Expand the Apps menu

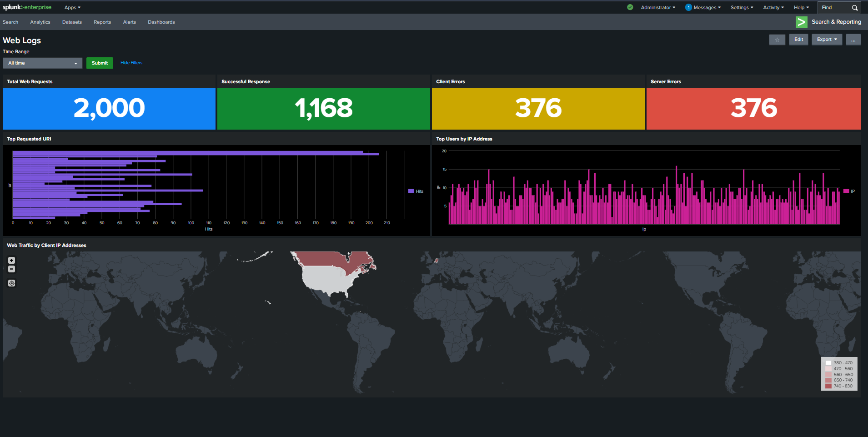tap(72, 8)
